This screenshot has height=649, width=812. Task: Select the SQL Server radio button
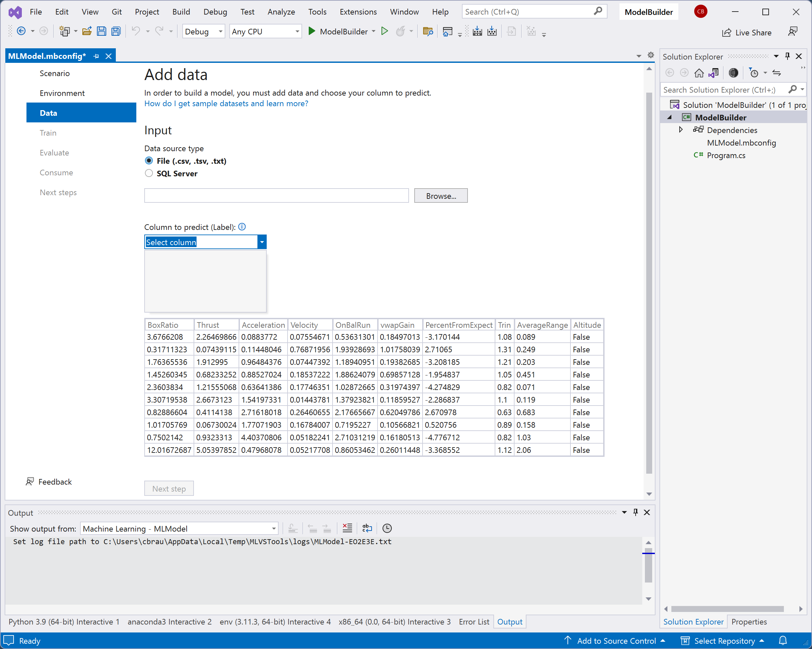click(x=149, y=174)
